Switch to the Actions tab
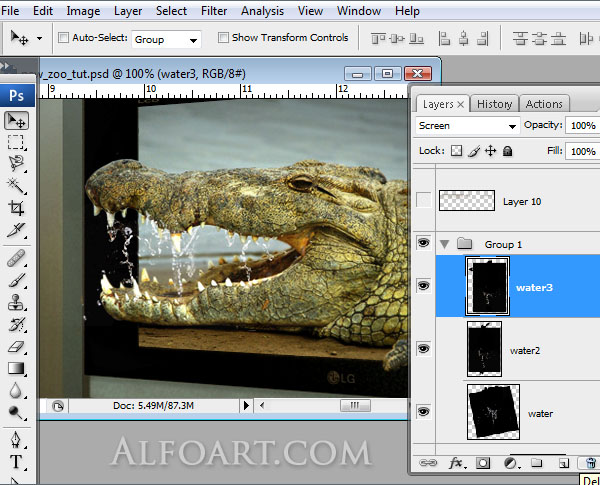The image size is (600, 485). tap(544, 104)
